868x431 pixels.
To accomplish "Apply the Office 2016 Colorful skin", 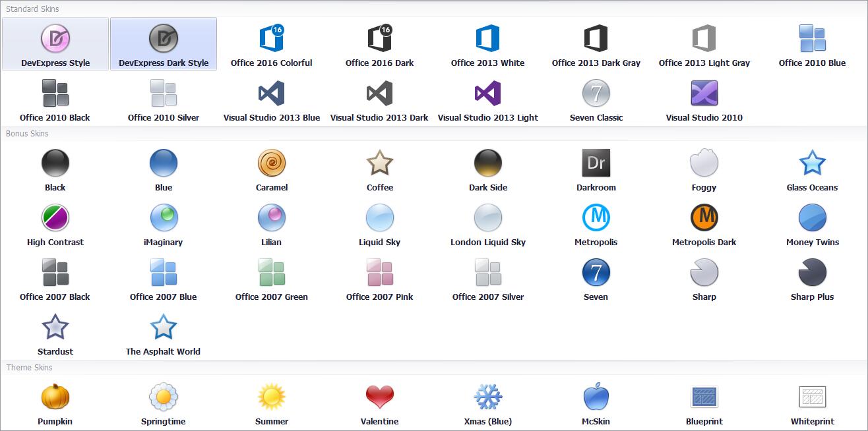I will click(271, 38).
